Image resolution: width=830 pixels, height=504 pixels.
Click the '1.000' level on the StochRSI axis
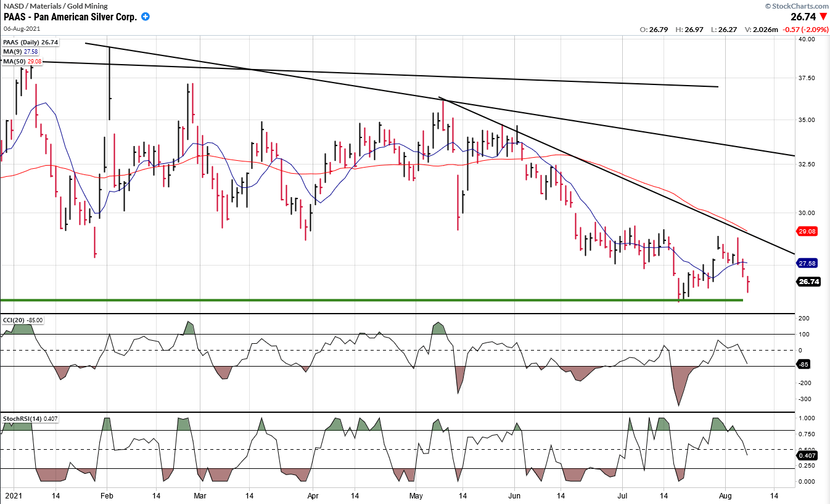point(807,418)
